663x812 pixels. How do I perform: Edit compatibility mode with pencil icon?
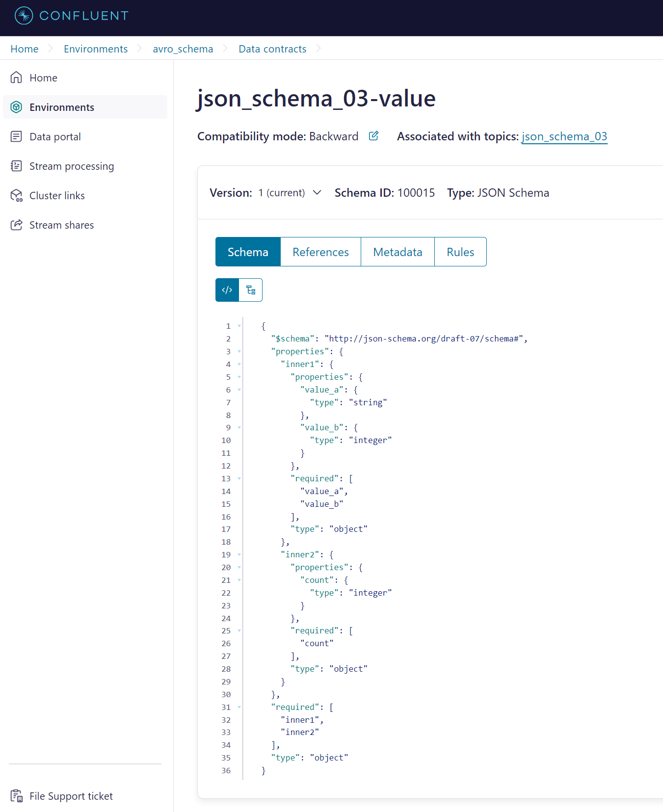tap(373, 136)
